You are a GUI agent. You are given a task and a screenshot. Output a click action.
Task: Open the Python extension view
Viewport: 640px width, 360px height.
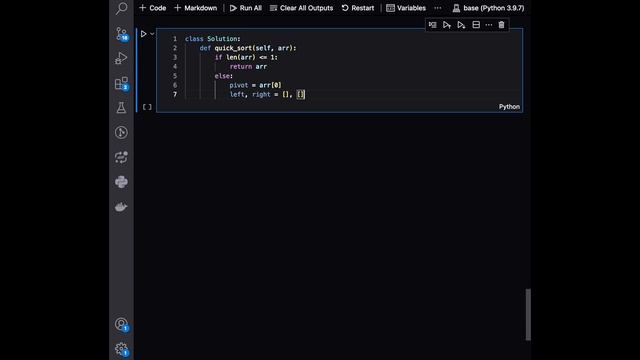(x=121, y=182)
